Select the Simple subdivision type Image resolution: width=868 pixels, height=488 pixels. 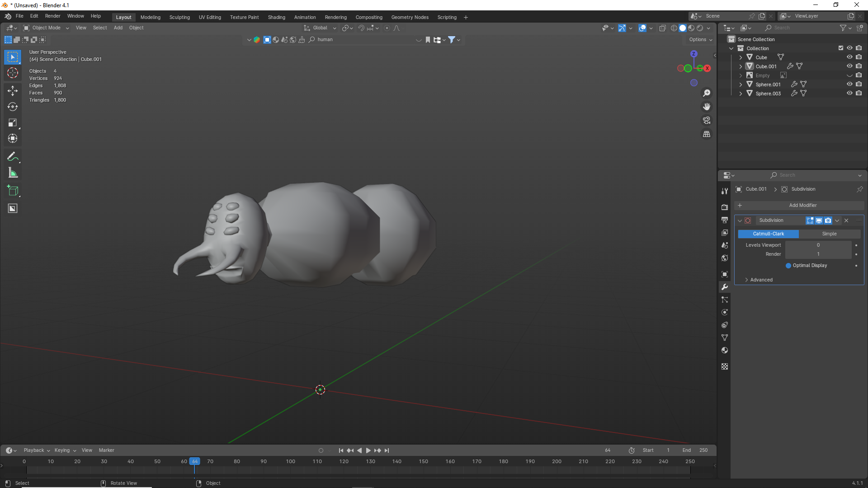coord(829,234)
